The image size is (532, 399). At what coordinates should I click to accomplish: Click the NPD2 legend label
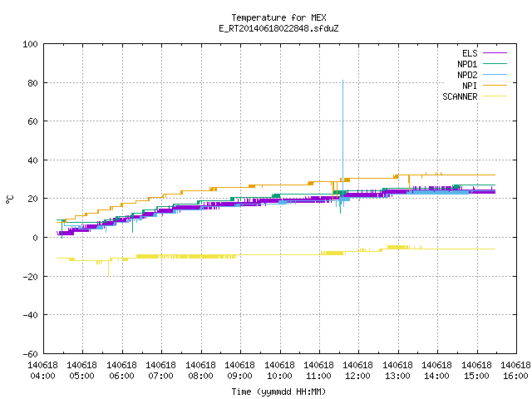click(467, 75)
